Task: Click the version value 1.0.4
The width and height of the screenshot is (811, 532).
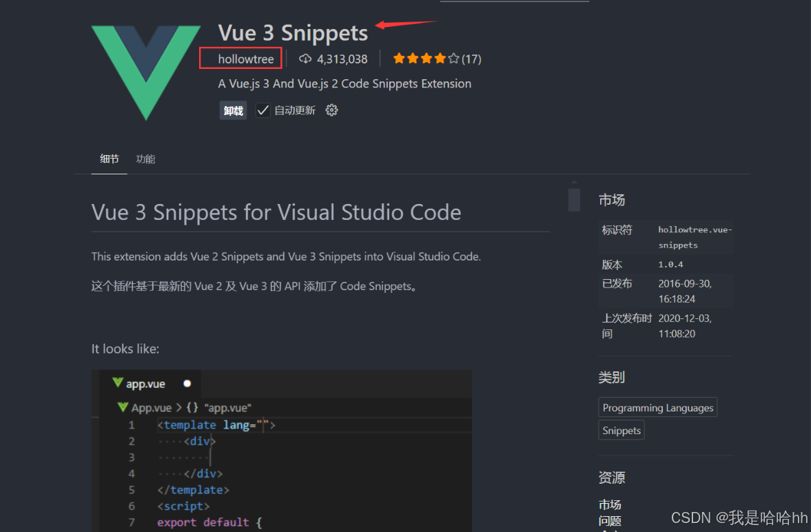Action: 670,265
